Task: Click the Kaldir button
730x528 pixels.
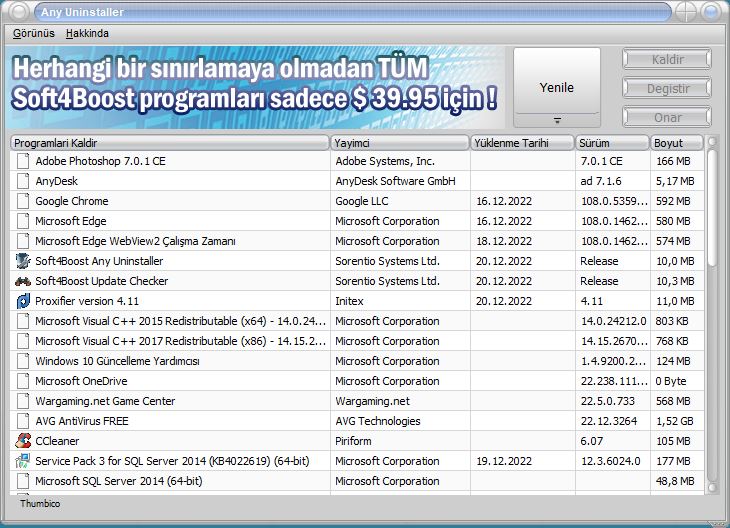Action: point(667,60)
